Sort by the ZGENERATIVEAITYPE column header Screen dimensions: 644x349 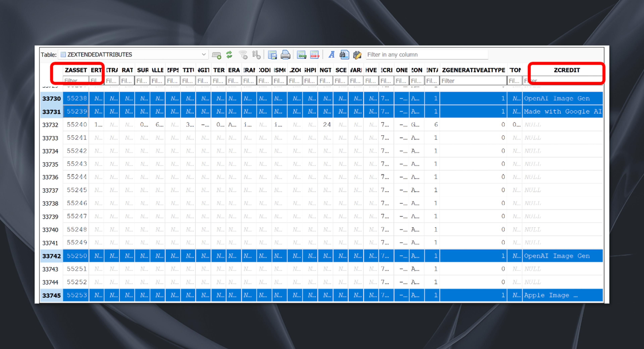pyautogui.click(x=473, y=70)
